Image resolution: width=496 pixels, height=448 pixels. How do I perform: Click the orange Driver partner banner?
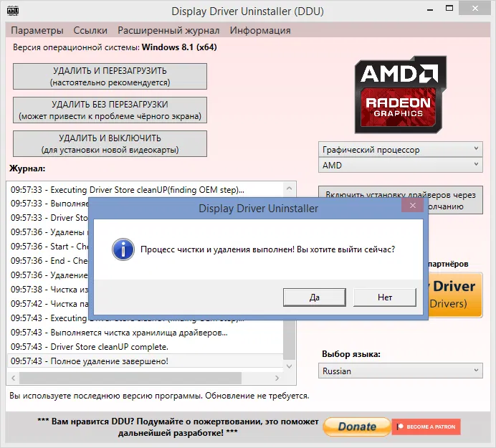tap(455, 295)
